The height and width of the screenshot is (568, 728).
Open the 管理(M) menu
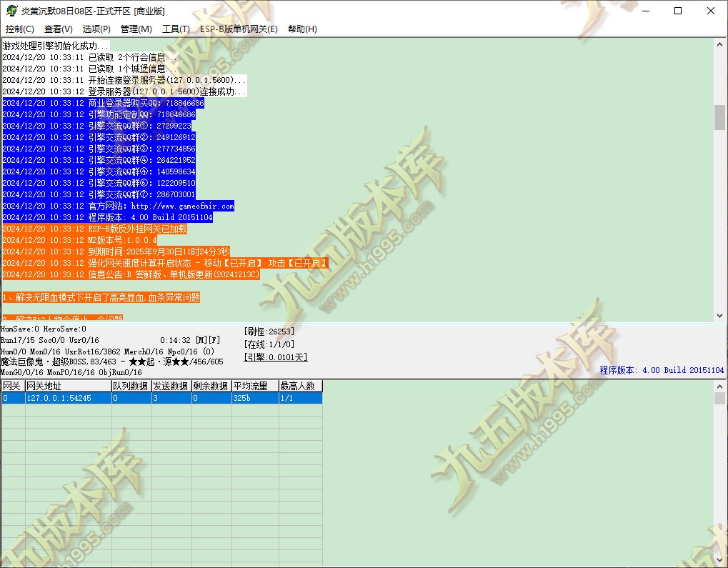[x=136, y=29]
